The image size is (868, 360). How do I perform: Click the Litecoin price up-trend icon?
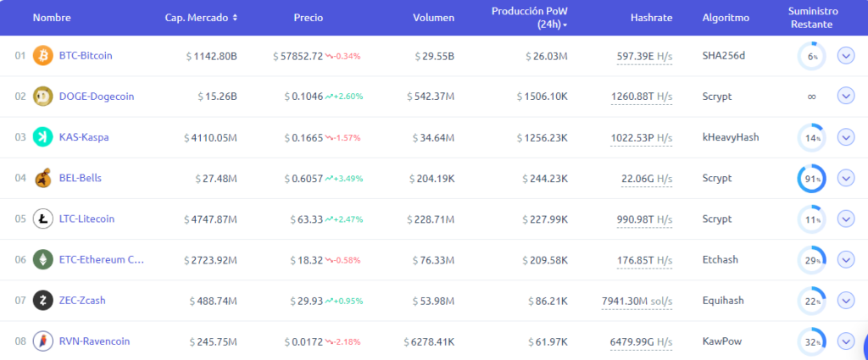click(x=329, y=219)
